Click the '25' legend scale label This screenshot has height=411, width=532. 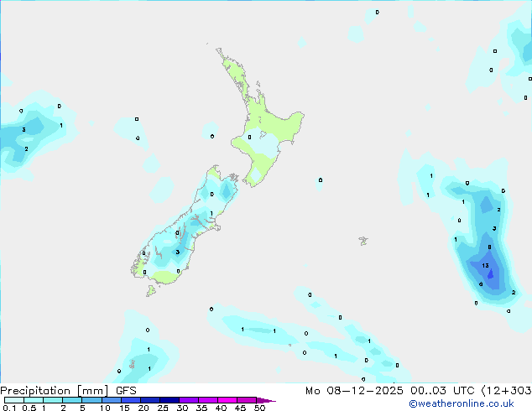(163, 408)
